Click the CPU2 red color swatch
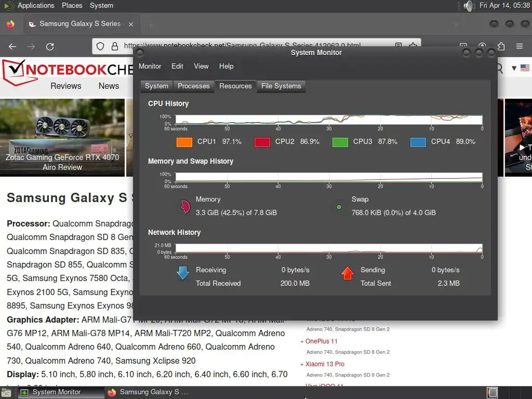Screen dimensions: 532x399 262,142
